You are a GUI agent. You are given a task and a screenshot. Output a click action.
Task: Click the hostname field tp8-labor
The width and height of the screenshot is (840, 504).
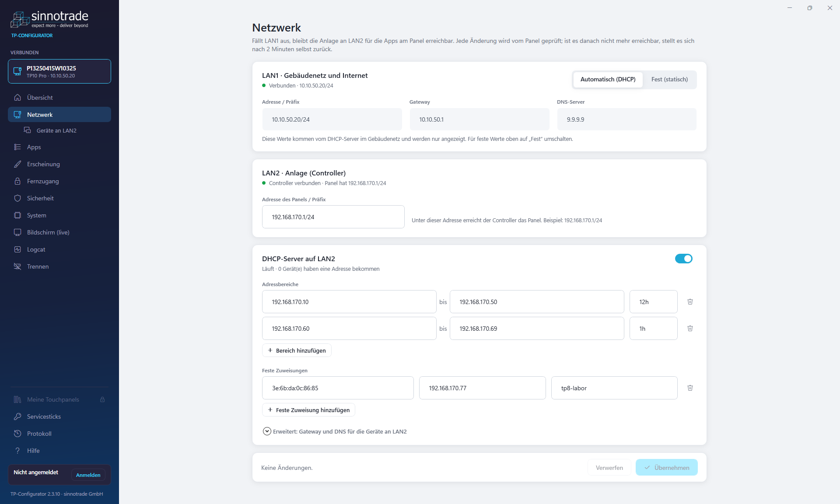point(614,388)
